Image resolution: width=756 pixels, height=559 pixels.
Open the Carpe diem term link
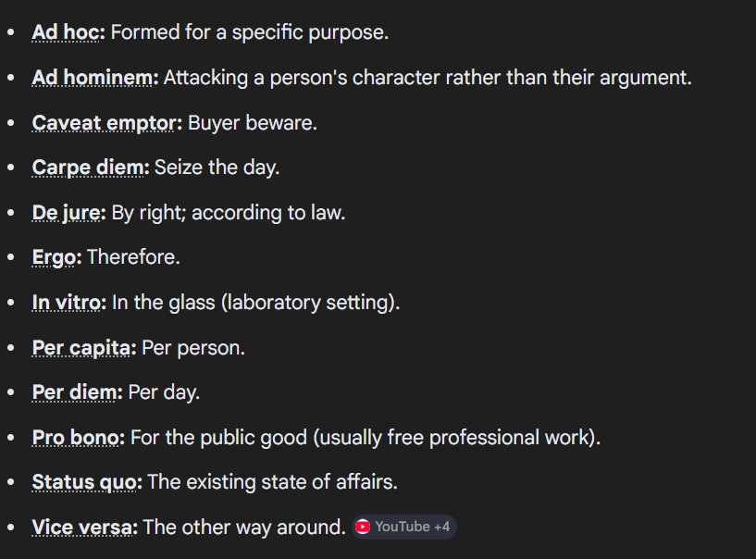click(89, 168)
